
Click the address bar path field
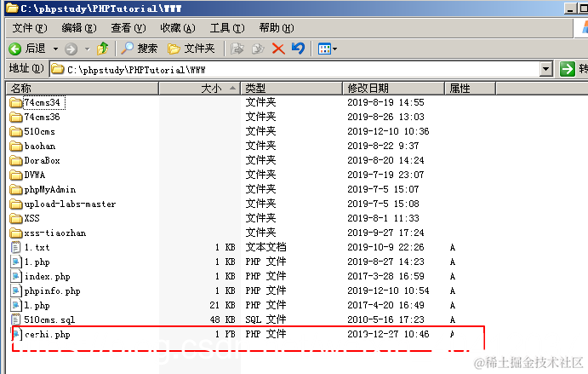[296, 70]
